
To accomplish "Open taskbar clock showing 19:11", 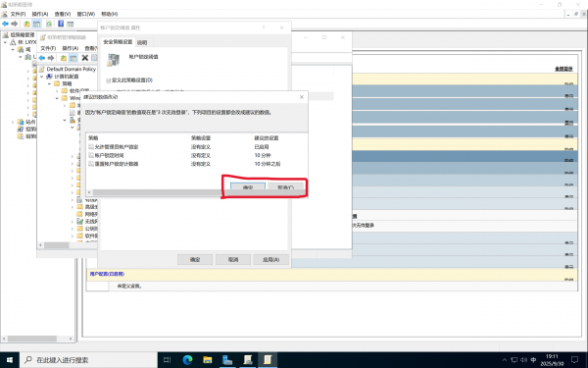I will [552, 360].
